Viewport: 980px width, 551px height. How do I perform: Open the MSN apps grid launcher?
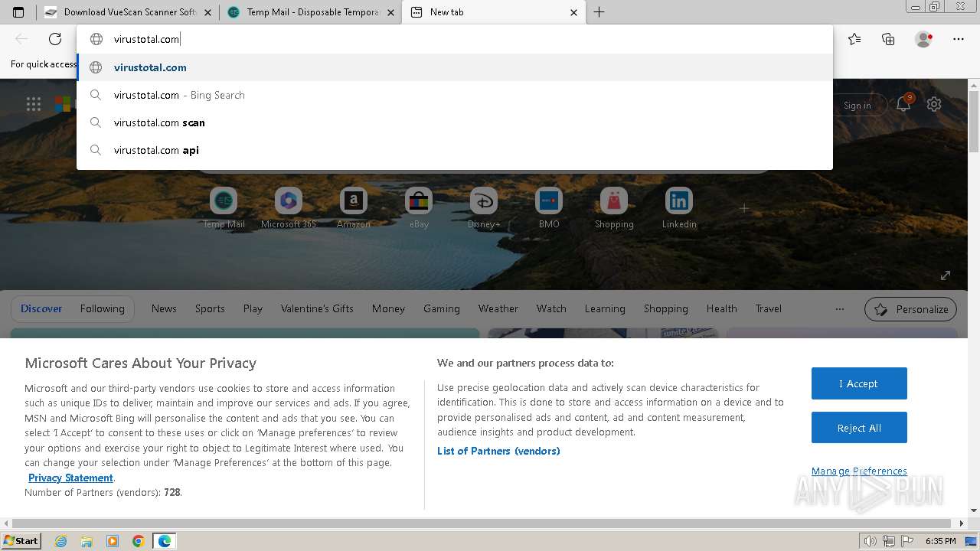[x=34, y=105]
